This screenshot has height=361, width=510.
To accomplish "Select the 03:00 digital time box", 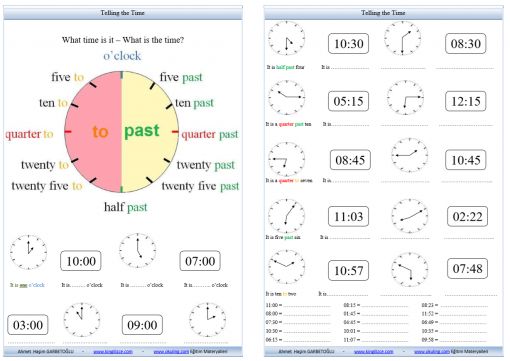I will tap(28, 325).
